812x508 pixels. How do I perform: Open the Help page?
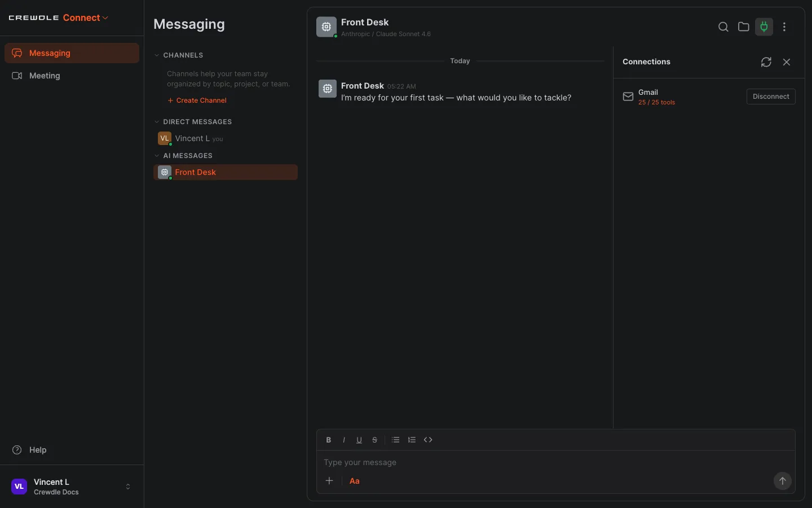(72, 450)
